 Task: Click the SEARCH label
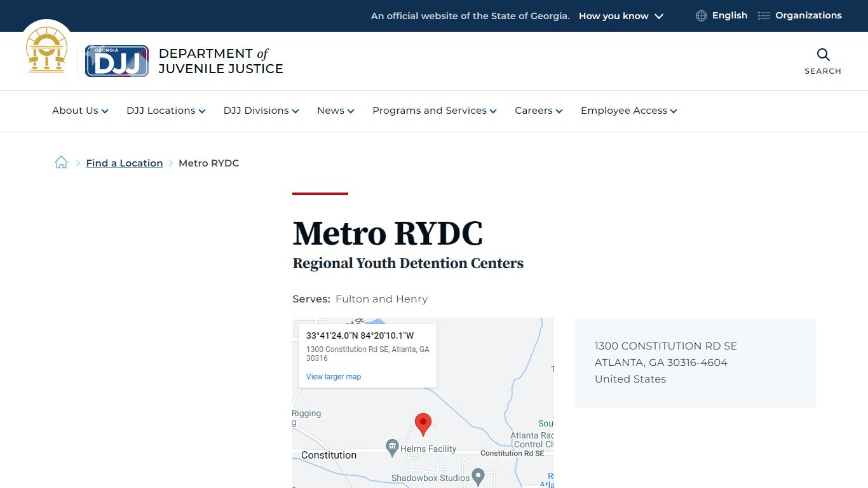click(823, 71)
